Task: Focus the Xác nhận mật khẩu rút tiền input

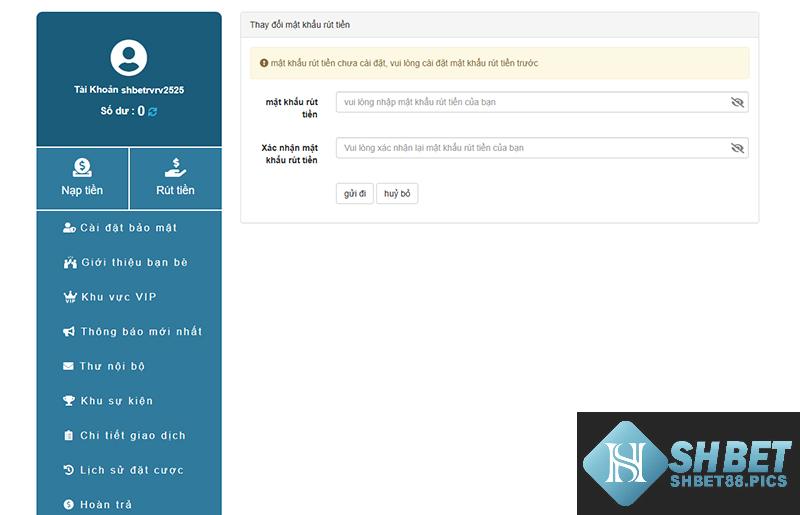Action: (x=530, y=148)
